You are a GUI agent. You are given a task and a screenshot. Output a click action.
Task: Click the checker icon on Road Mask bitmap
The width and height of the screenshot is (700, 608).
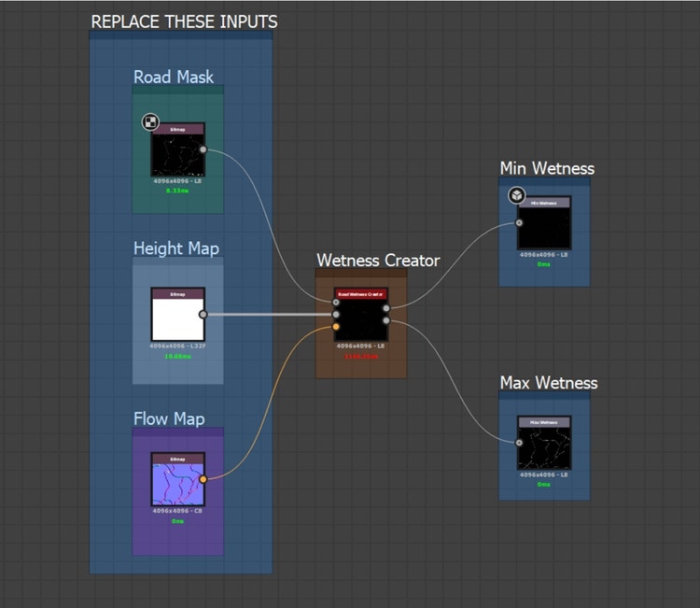pyautogui.click(x=150, y=121)
